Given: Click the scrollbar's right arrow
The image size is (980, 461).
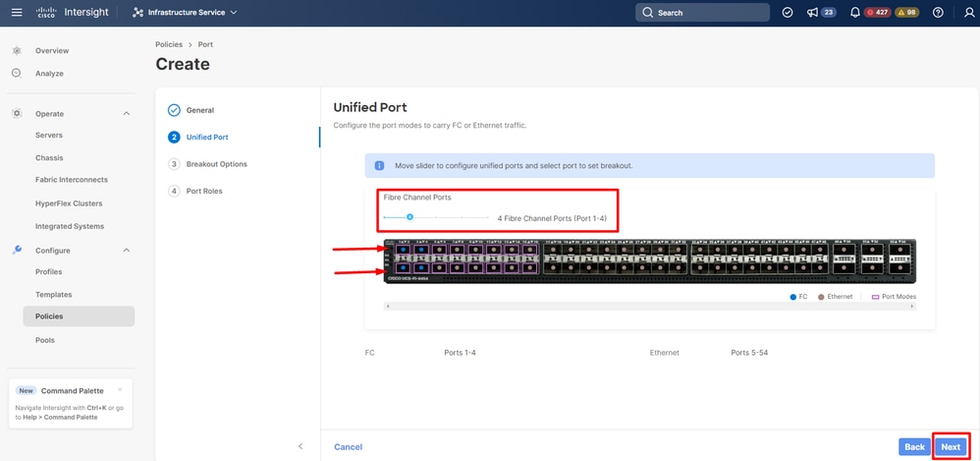Looking at the screenshot, I should click(912, 307).
